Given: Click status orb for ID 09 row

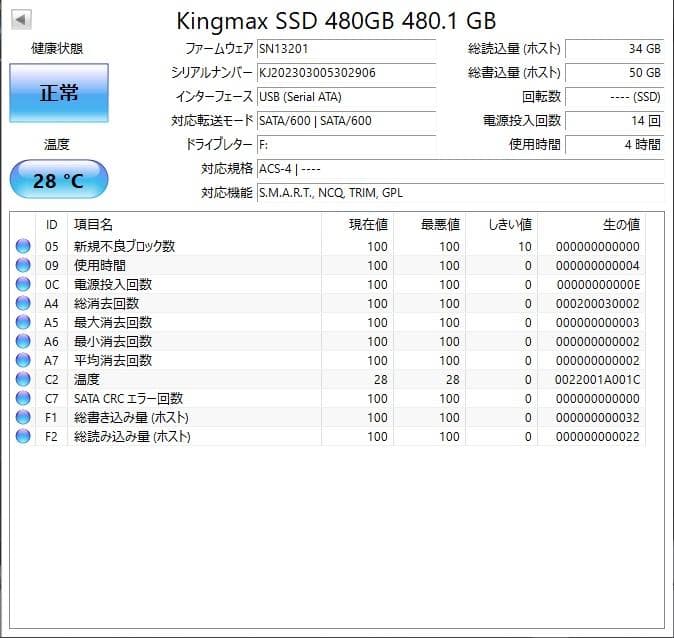Looking at the screenshot, I should pyautogui.click(x=23, y=265).
